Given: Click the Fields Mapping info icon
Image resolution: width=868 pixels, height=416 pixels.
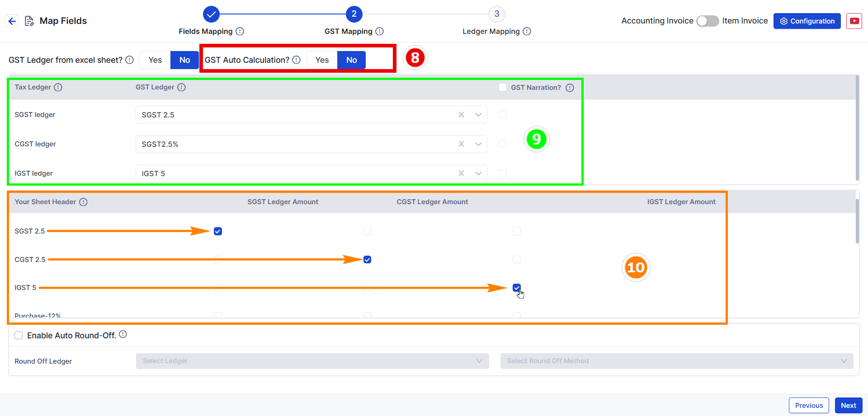Looking at the screenshot, I should click(240, 31).
